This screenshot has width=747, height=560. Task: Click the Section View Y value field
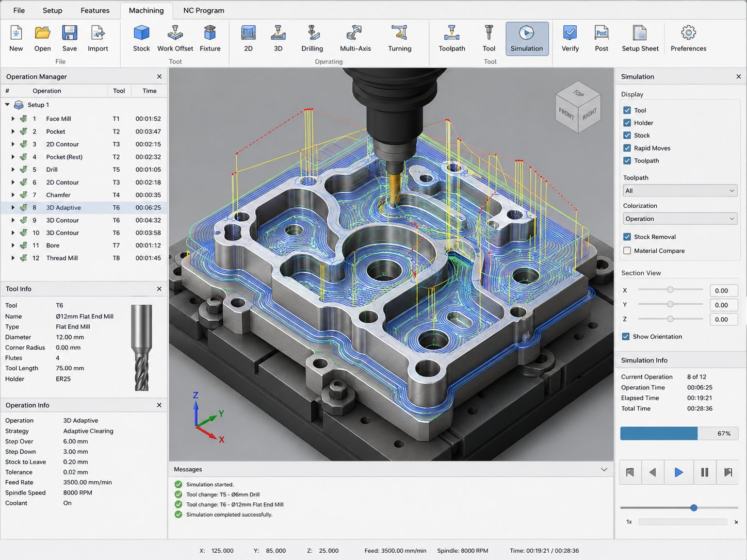pyautogui.click(x=724, y=305)
